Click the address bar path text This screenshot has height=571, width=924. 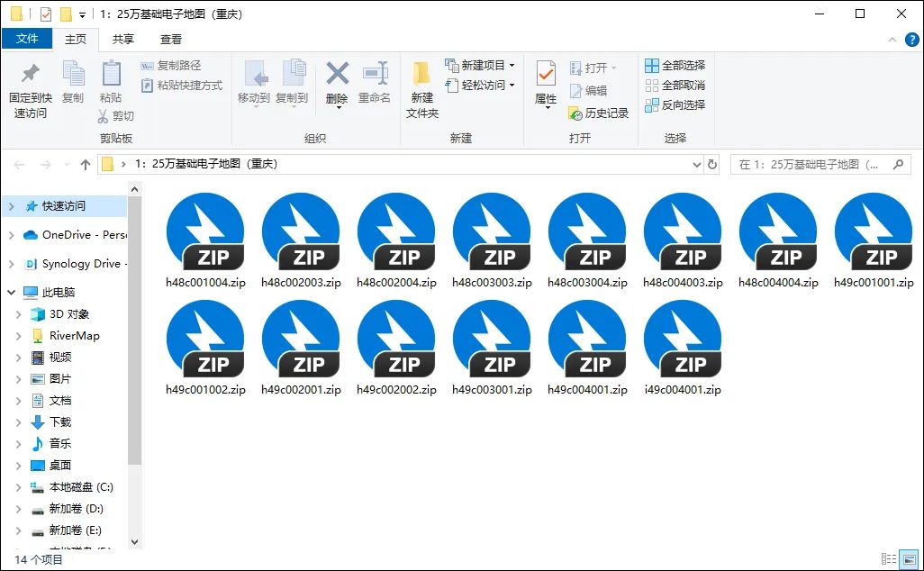205,164
